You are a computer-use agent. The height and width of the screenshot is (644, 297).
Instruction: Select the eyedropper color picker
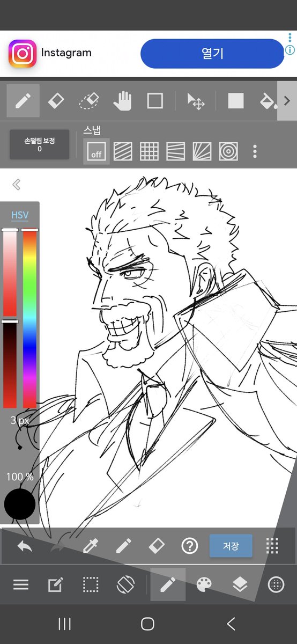click(x=91, y=547)
